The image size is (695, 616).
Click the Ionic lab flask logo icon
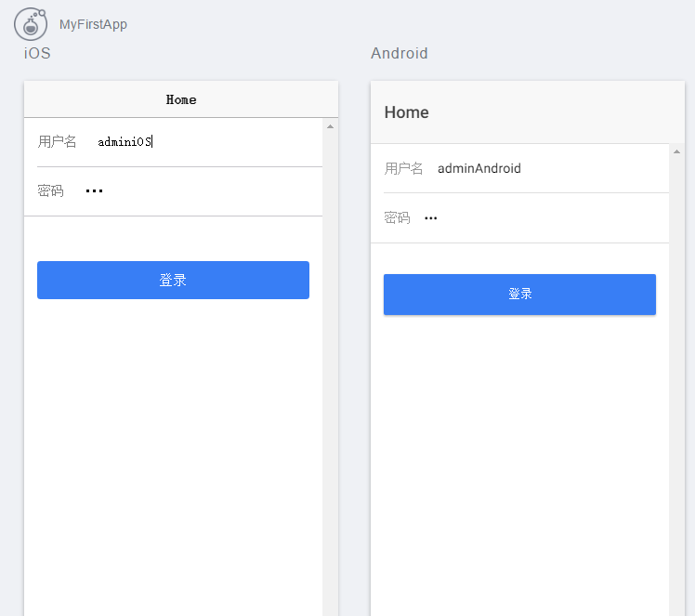[30, 24]
